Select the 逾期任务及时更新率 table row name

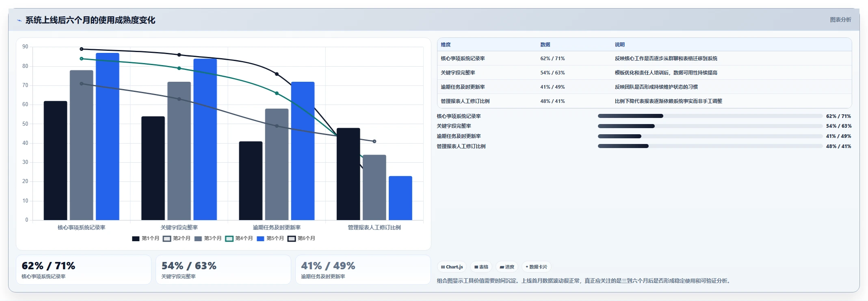(x=463, y=87)
